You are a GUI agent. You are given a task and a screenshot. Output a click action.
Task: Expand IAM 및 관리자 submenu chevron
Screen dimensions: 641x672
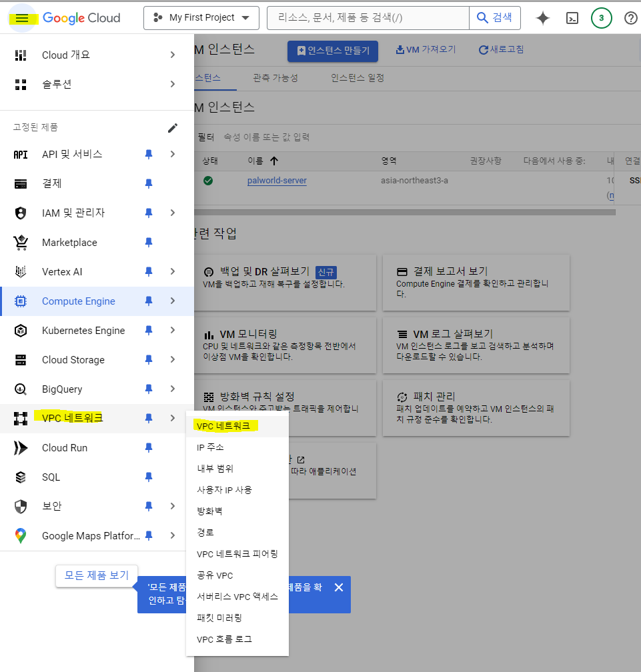click(172, 213)
